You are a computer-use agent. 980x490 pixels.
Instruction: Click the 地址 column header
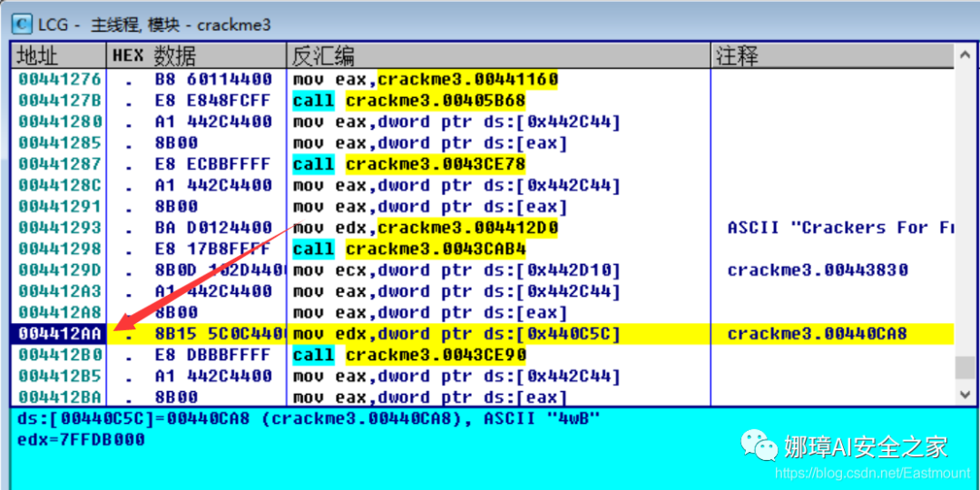click(x=59, y=56)
